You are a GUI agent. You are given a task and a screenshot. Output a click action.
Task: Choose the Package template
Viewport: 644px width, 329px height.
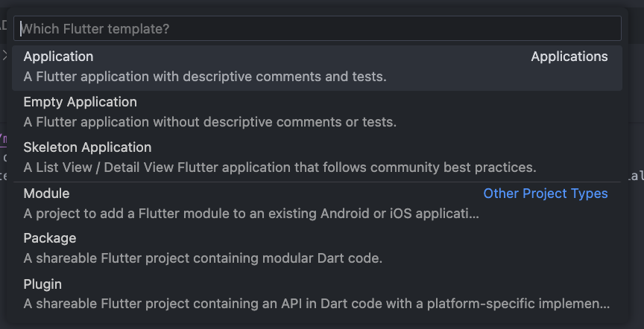(x=317, y=249)
